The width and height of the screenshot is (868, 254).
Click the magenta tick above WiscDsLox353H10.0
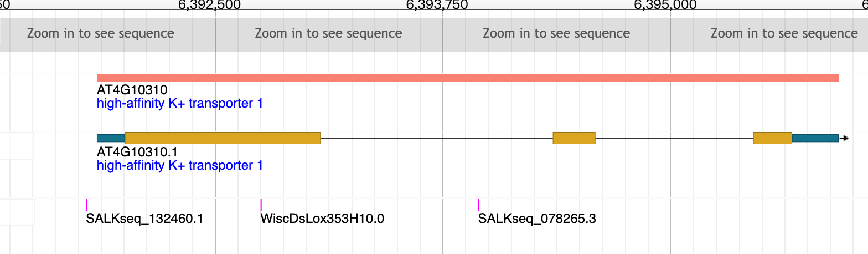(261, 204)
